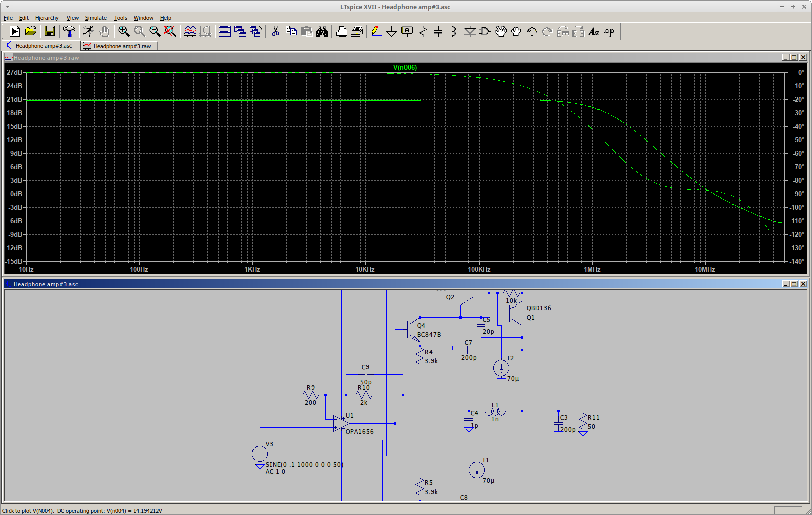Click the R10 2k feedback resistor
This screenshot has width=812, height=515.
pos(364,395)
